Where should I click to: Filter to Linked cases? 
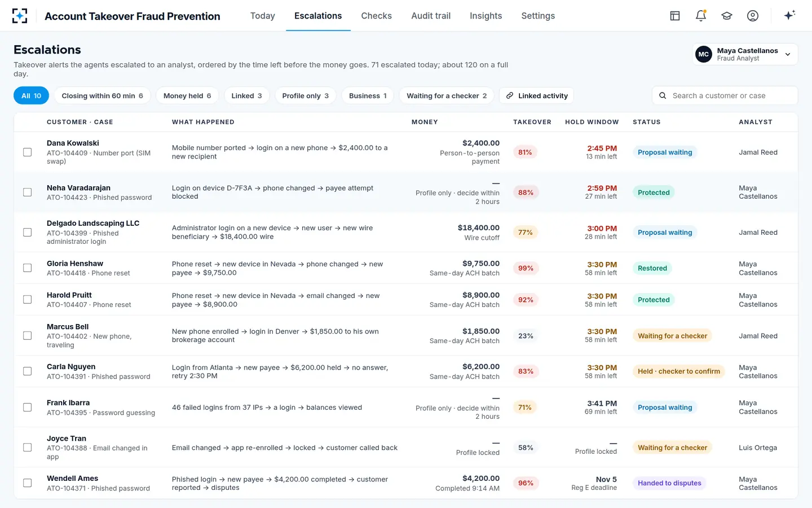pyautogui.click(x=246, y=96)
